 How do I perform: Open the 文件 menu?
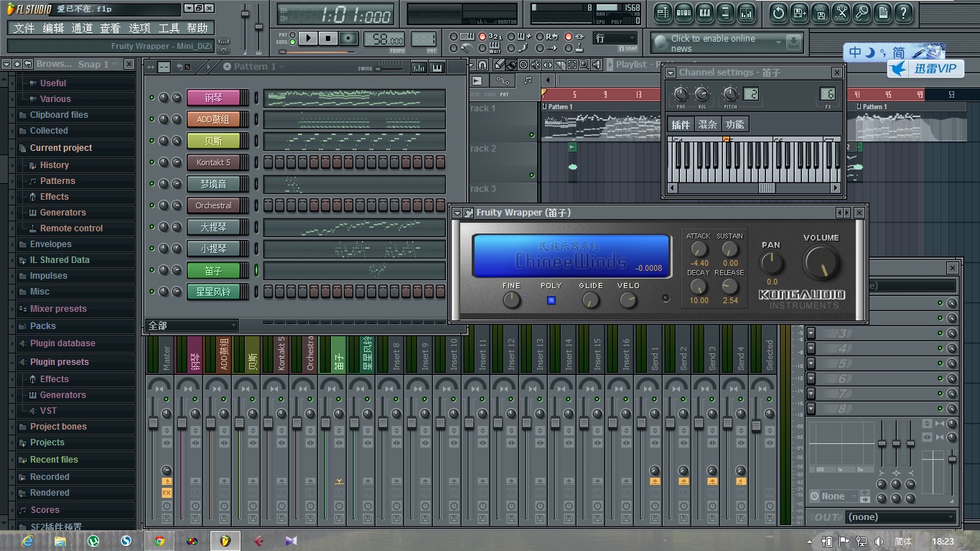(x=24, y=28)
